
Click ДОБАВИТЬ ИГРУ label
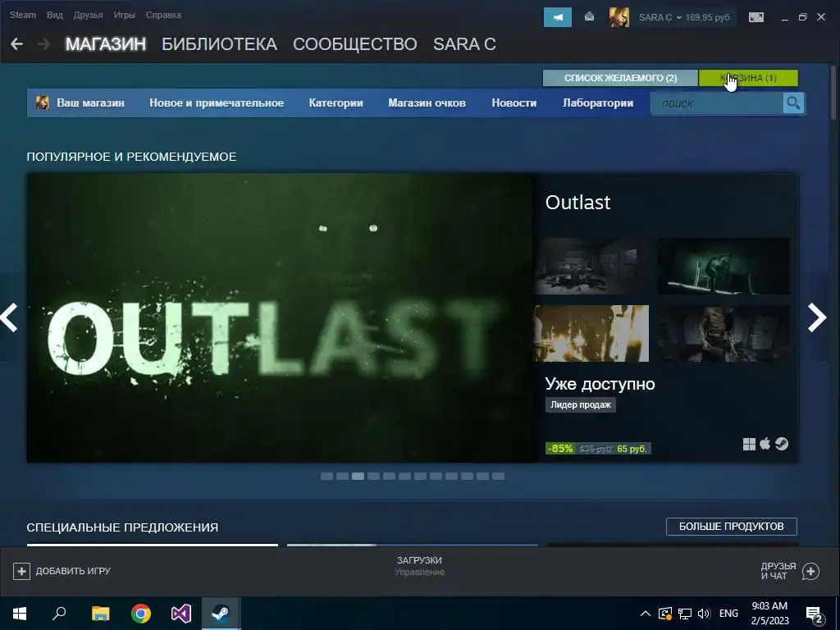click(73, 571)
